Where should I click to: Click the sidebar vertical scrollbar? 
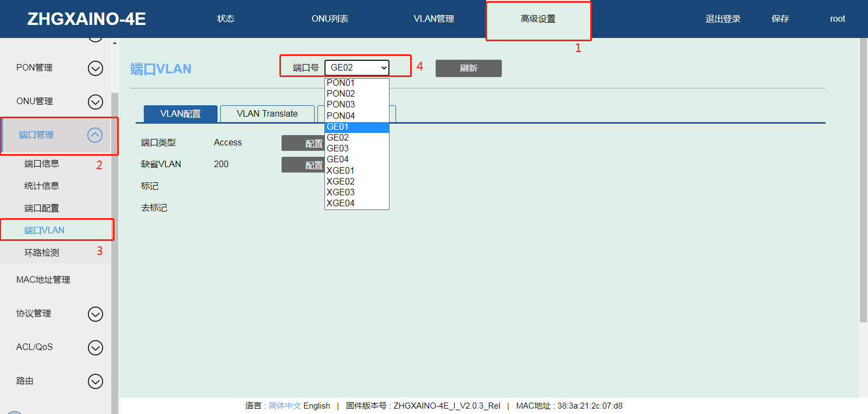coord(114,244)
